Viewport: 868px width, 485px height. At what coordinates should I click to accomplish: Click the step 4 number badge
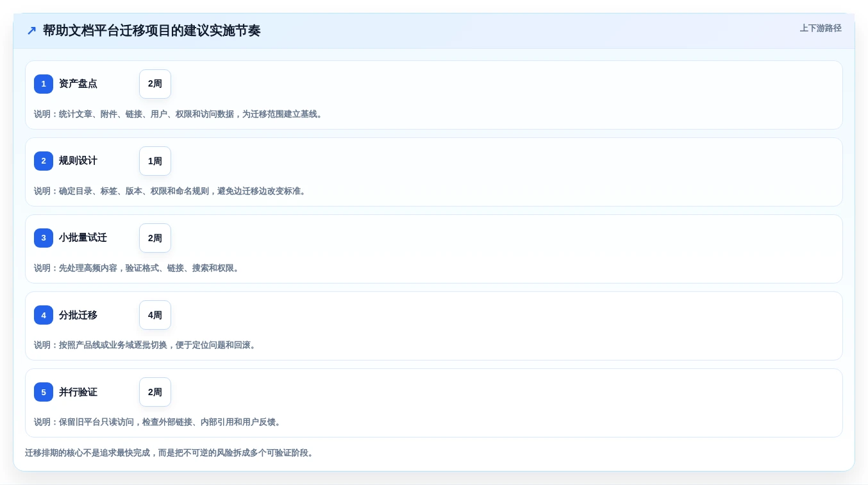pyautogui.click(x=44, y=315)
